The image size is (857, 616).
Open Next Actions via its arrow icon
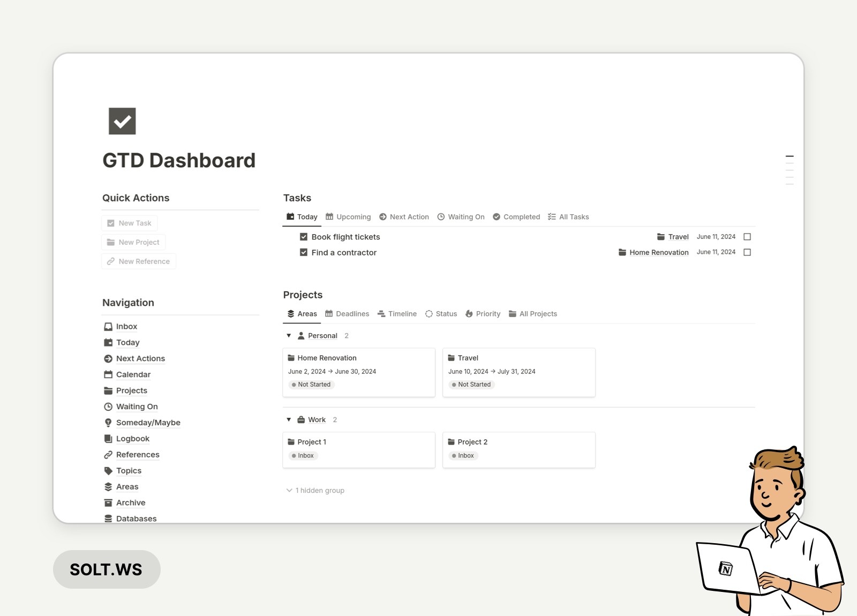pos(108,358)
